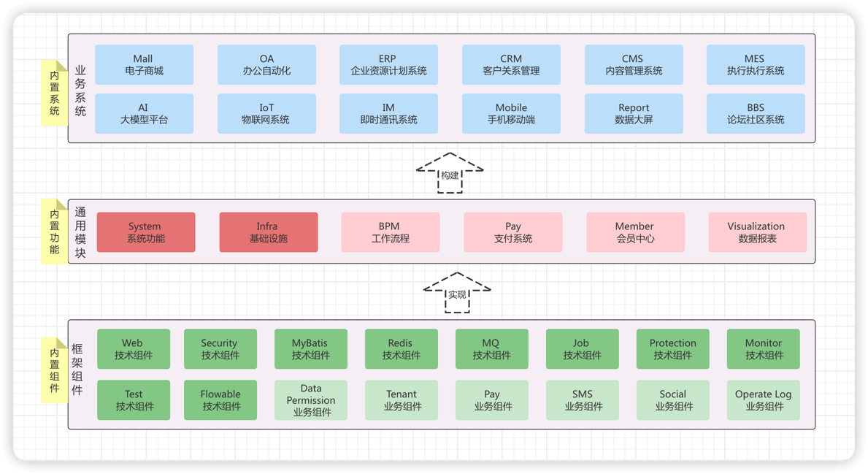Click the Mall 电子商城 block
The height and width of the screenshot is (474, 868).
tap(144, 65)
